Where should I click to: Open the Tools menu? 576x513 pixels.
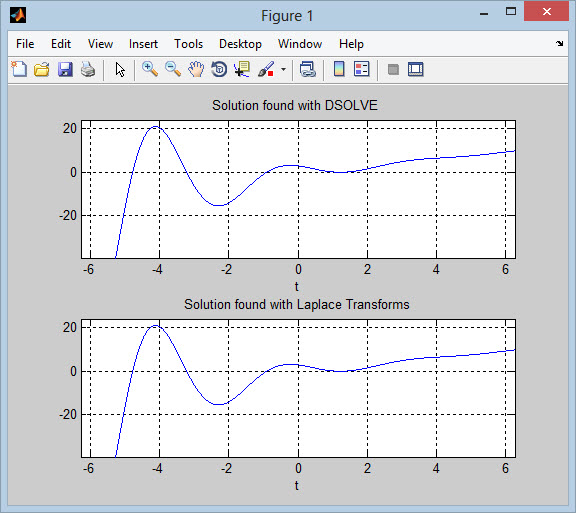coord(188,44)
